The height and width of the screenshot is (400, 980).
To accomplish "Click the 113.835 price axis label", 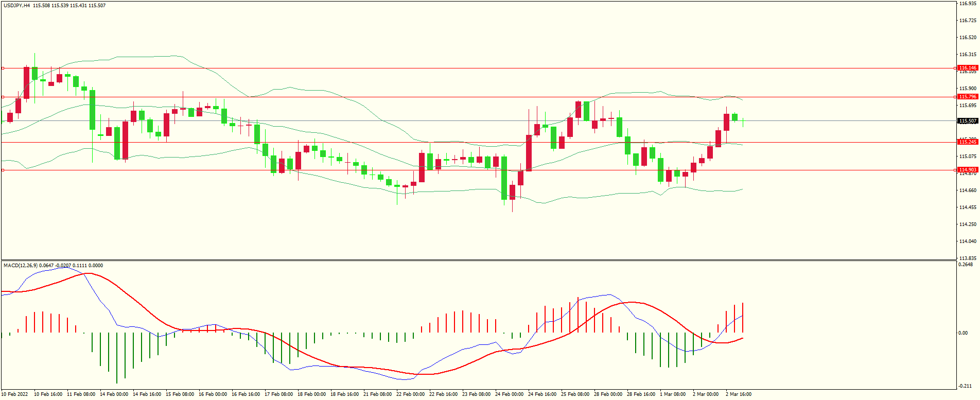I will pos(968,258).
